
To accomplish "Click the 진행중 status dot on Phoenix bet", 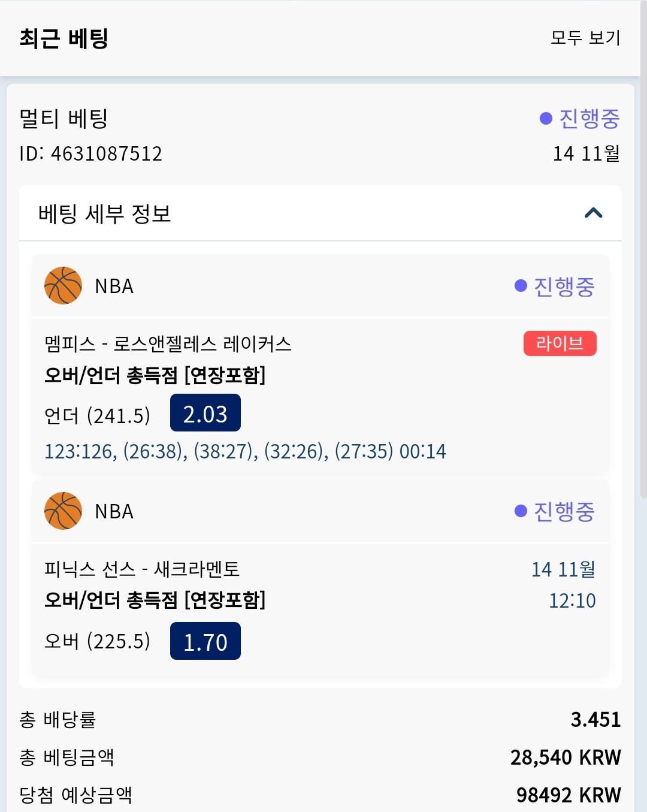I will (521, 511).
